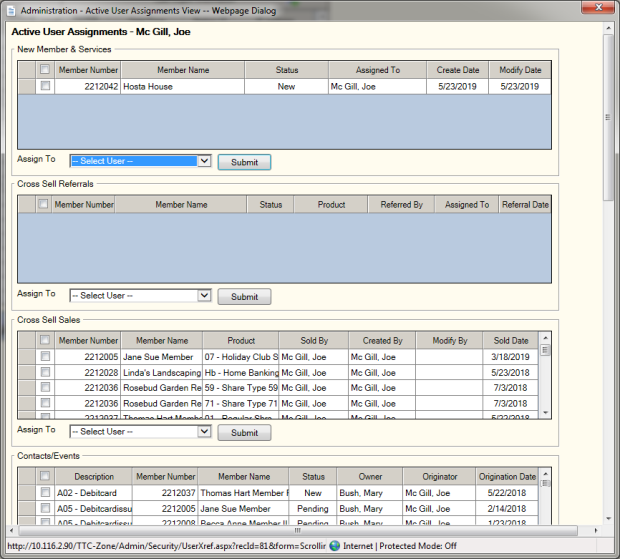Click the Origination Date column header
Screen dimensions: 620x559
click(507, 476)
